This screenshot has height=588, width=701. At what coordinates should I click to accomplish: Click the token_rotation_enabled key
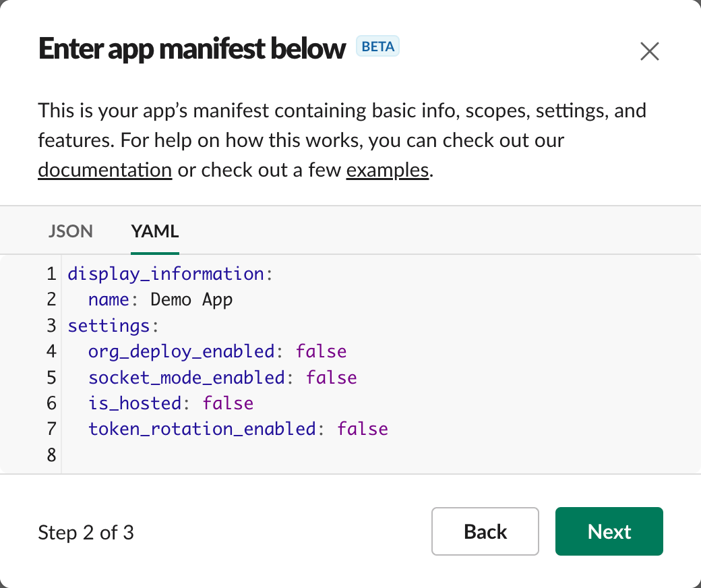coord(202,429)
